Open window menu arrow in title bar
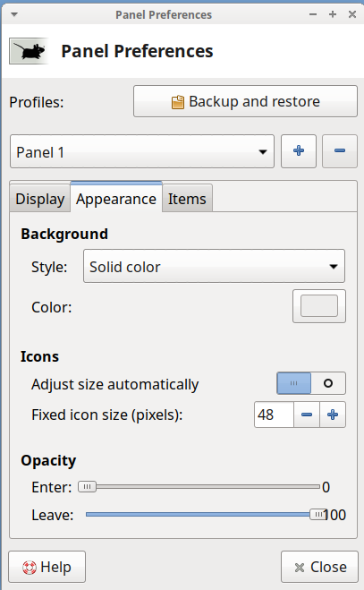364x590 pixels. pyautogui.click(x=14, y=14)
